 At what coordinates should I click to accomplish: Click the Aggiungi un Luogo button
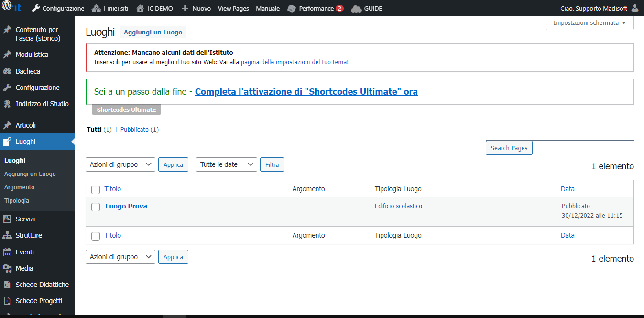(x=153, y=32)
